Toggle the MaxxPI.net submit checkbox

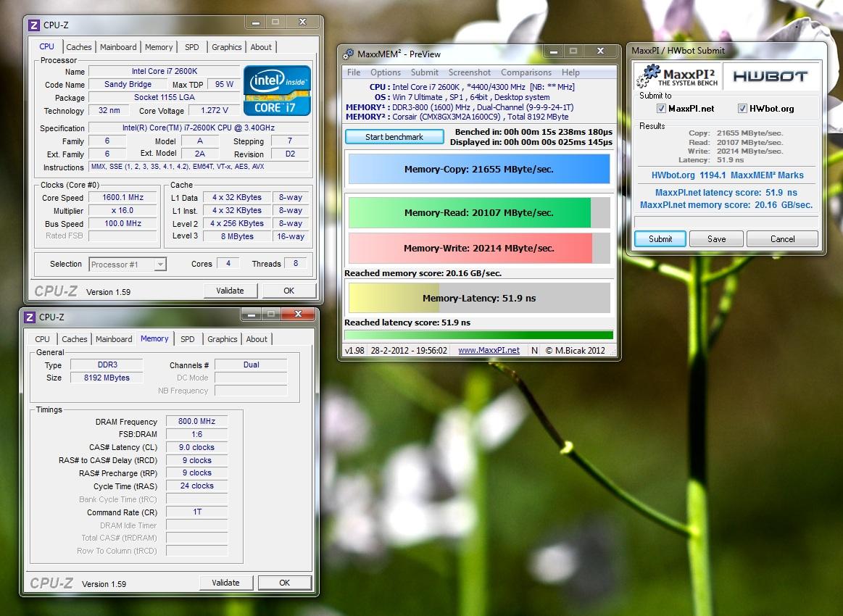point(661,109)
